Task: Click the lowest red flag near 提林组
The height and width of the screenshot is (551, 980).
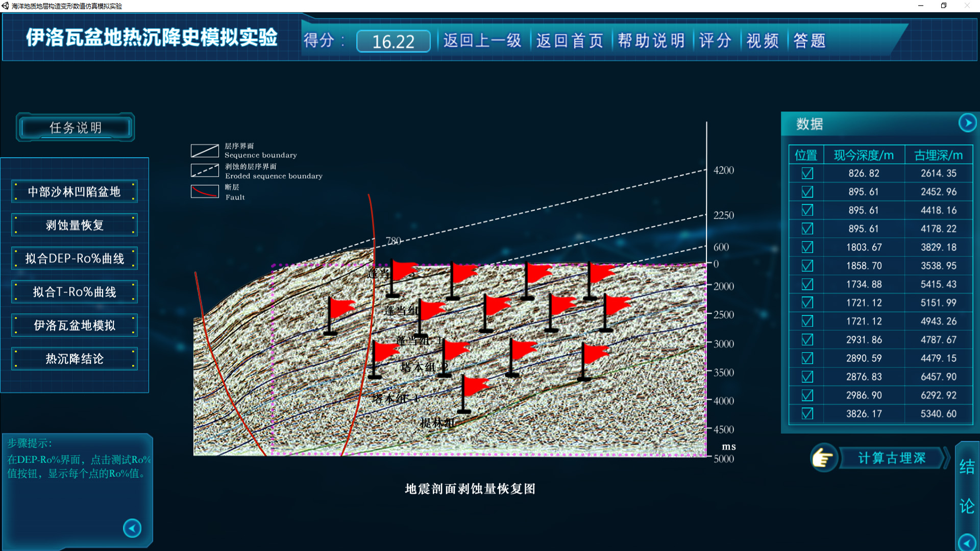Action: pos(475,387)
